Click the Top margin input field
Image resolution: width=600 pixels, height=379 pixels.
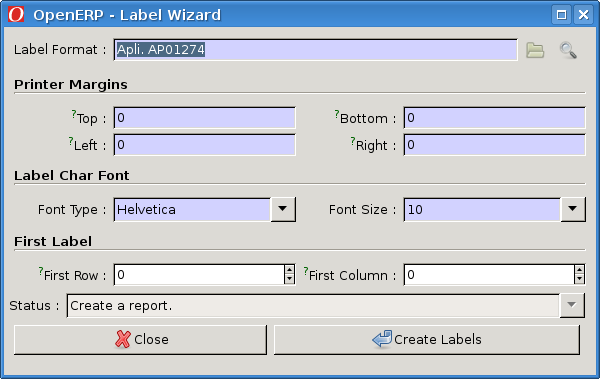205,118
